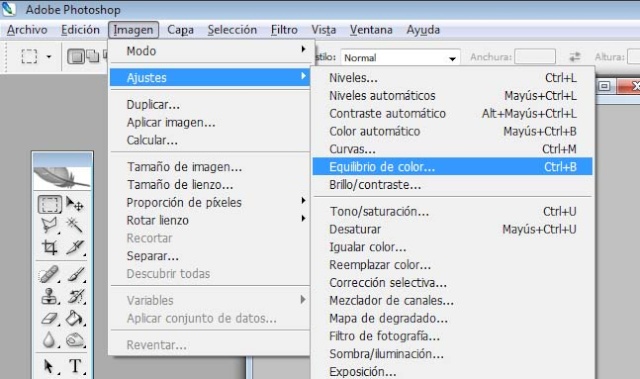This screenshot has height=379, width=640.
Task: Open the Filtro menu
Action: 284,30
